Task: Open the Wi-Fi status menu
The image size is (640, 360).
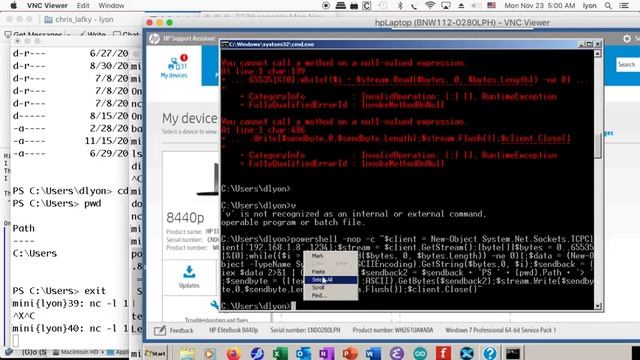Action: pyautogui.click(x=429, y=6)
